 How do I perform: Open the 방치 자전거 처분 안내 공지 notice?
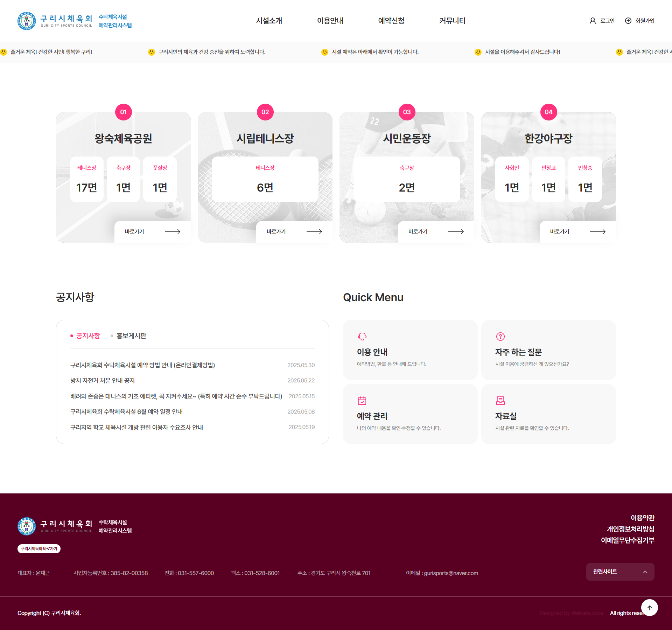pyautogui.click(x=103, y=380)
